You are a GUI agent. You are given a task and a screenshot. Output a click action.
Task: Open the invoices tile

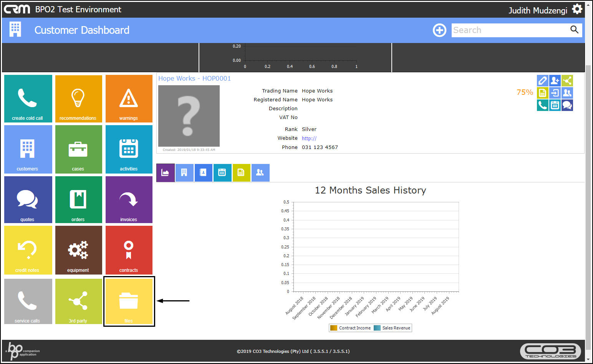(x=129, y=200)
